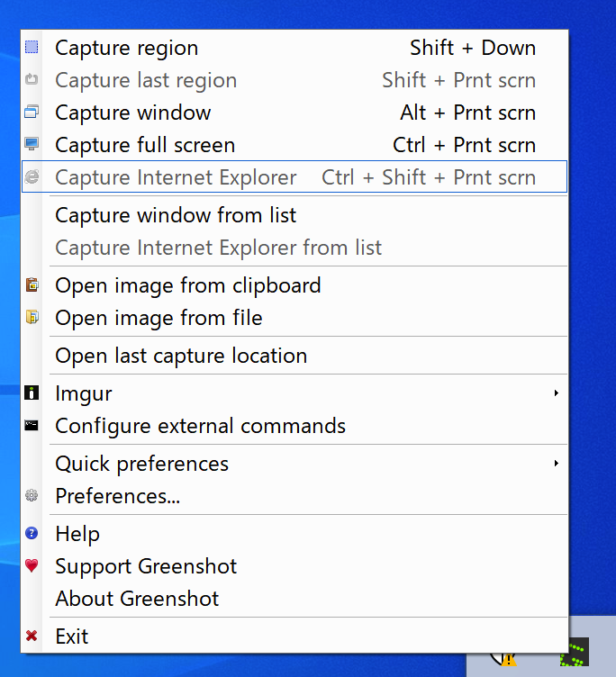The width and height of the screenshot is (616, 677).
Task: Click the Open image from file icon
Action: pyautogui.click(x=32, y=318)
